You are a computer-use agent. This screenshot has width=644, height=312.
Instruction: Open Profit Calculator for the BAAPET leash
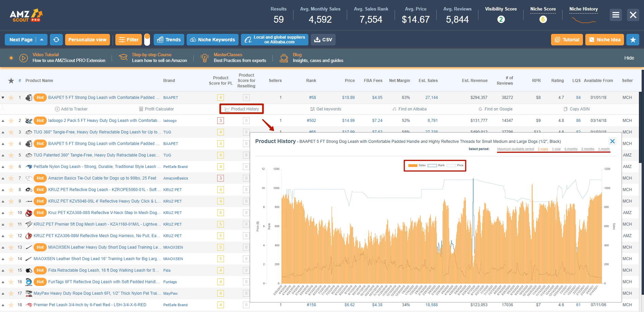[157, 109]
